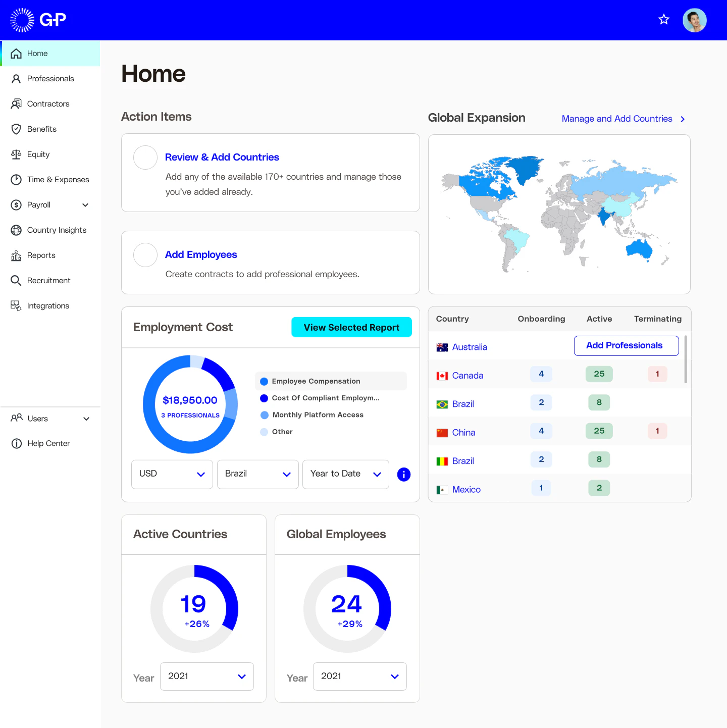Change the Active Countries year dropdown
Image resolution: width=727 pixels, height=728 pixels.
[206, 676]
